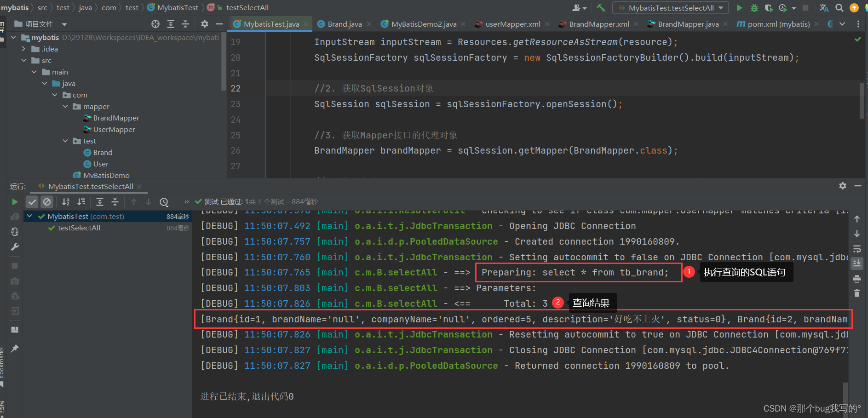Toggle soft-wrap in console output
Image resolution: width=868 pixels, height=418 pixels.
pyautogui.click(x=857, y=249)
